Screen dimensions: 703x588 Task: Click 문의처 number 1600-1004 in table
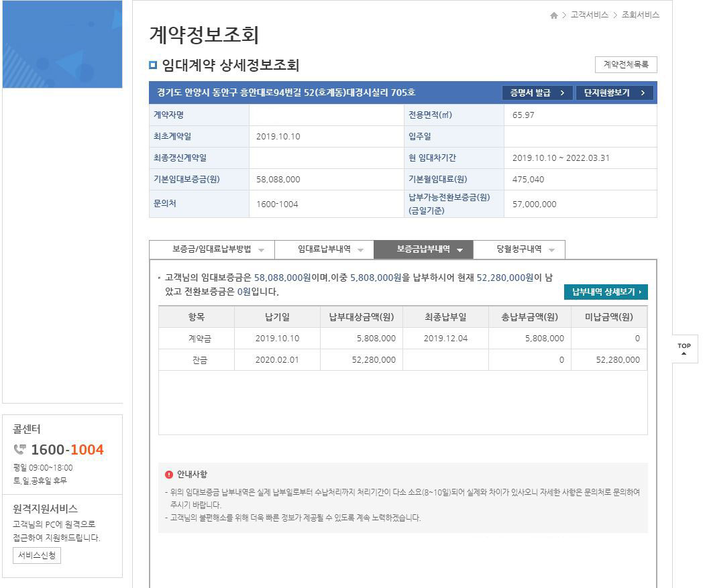pyautogui.click(x=277, y=204)
